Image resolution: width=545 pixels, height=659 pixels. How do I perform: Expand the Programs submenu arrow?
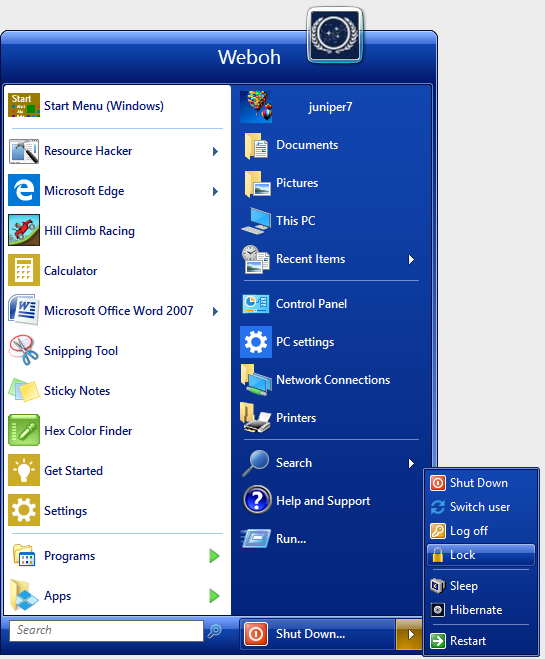[215, 556]
